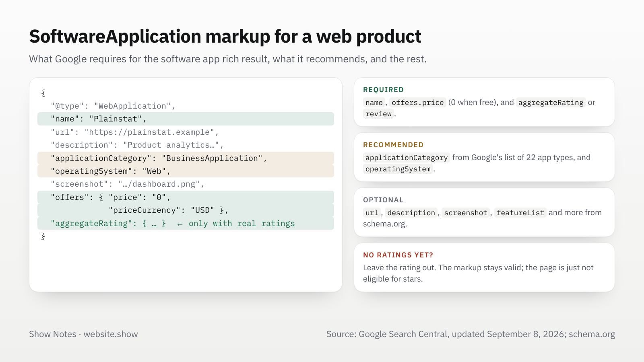Click the '"description": "Product analytics…"' line

[x=137, y=145]
